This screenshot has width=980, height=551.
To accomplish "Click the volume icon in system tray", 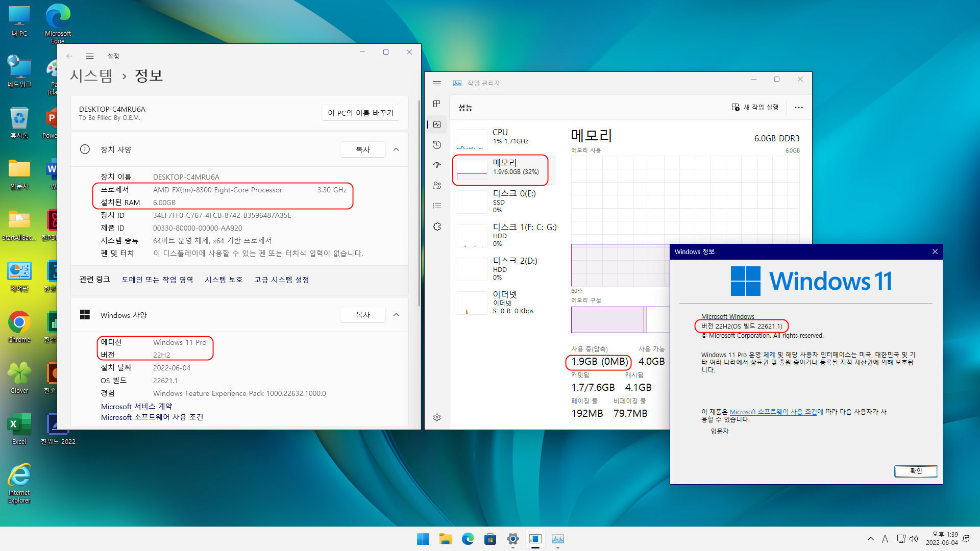I will (x=914, y=539).
